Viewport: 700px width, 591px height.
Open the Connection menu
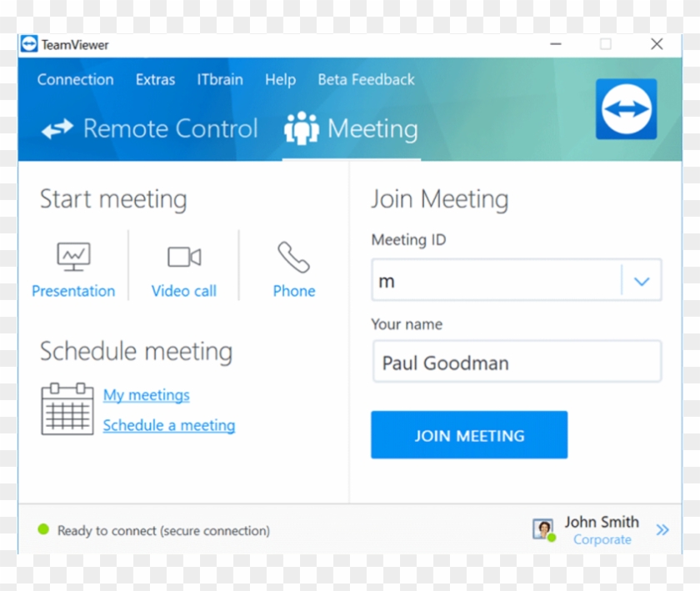75,80
